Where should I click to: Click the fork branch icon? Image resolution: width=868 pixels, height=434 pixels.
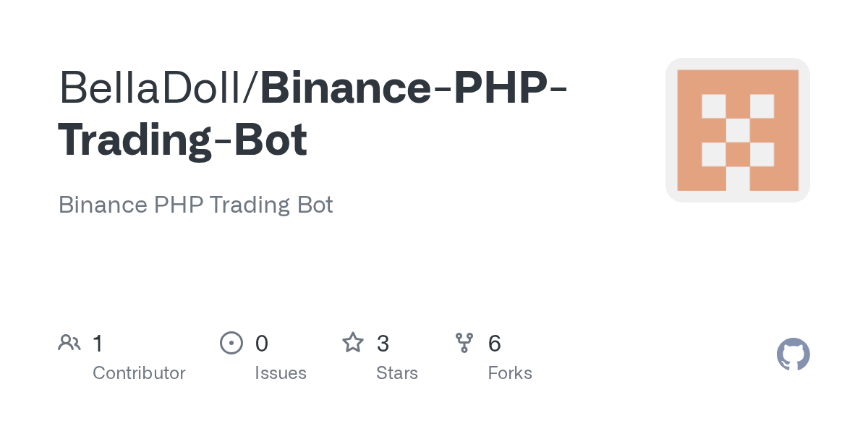point(464,343)
